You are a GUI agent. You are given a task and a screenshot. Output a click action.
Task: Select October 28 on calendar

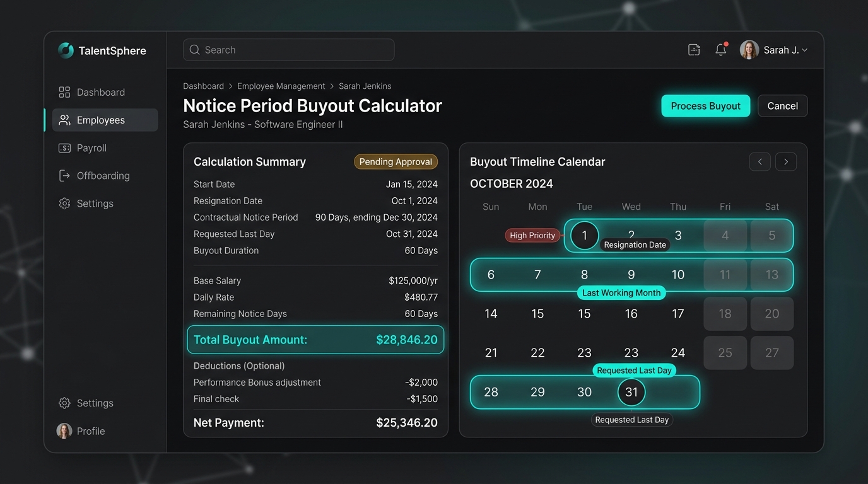pos(491,392)
